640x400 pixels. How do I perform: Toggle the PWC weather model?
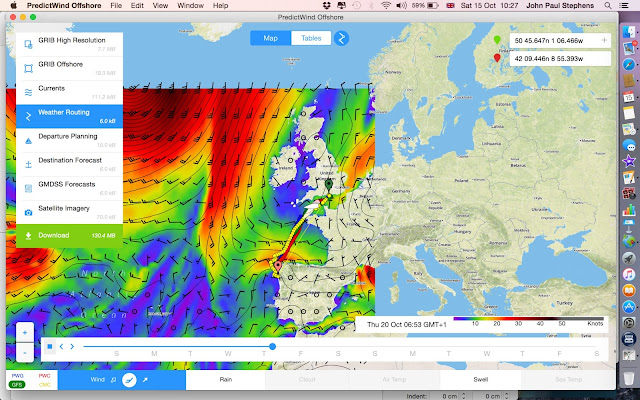coord(44,376)
